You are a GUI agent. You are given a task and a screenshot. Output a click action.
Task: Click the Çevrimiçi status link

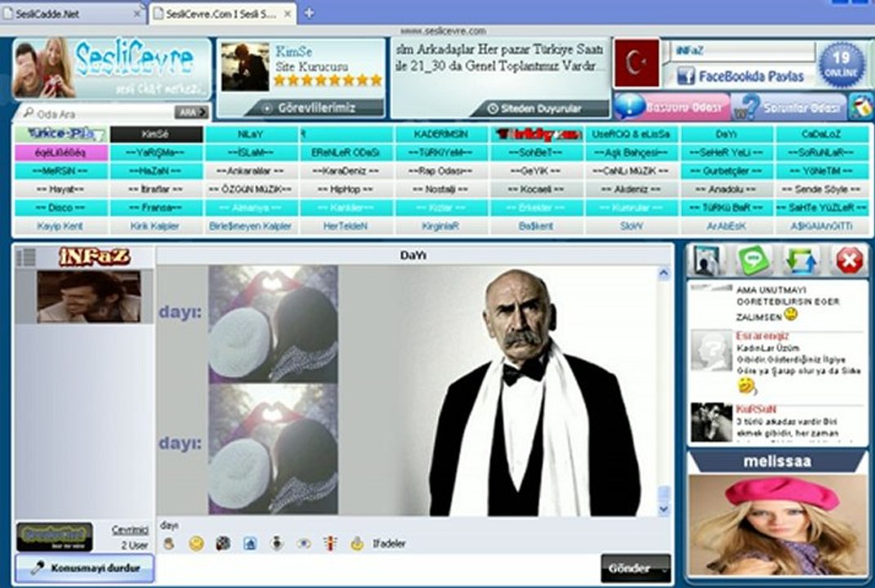pos(130,530)
